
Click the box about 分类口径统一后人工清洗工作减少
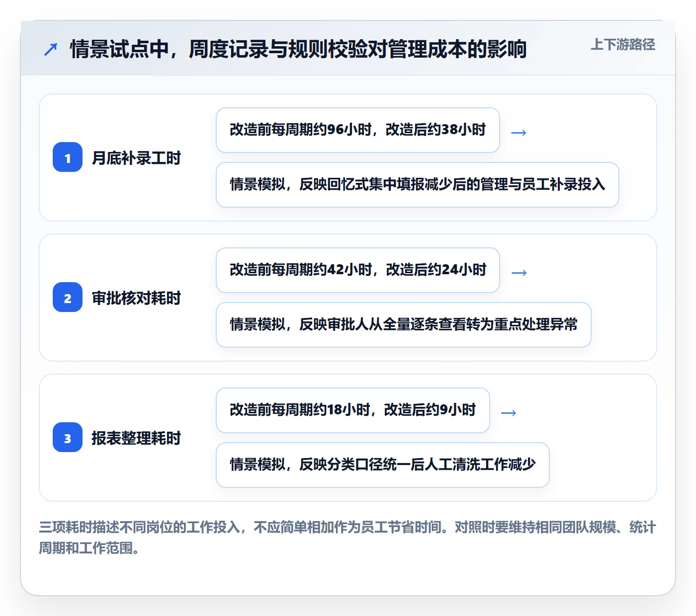pos(383,465)
